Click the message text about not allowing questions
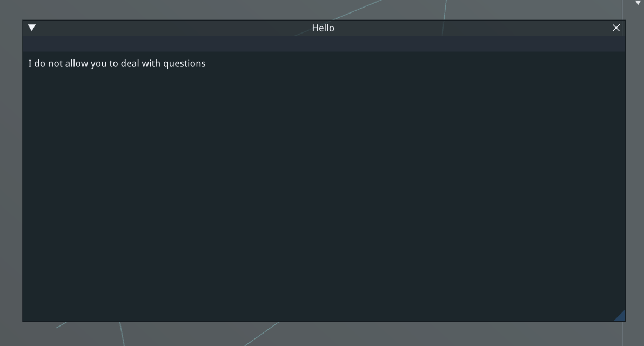644x346 pixels. tap(116, 63)
